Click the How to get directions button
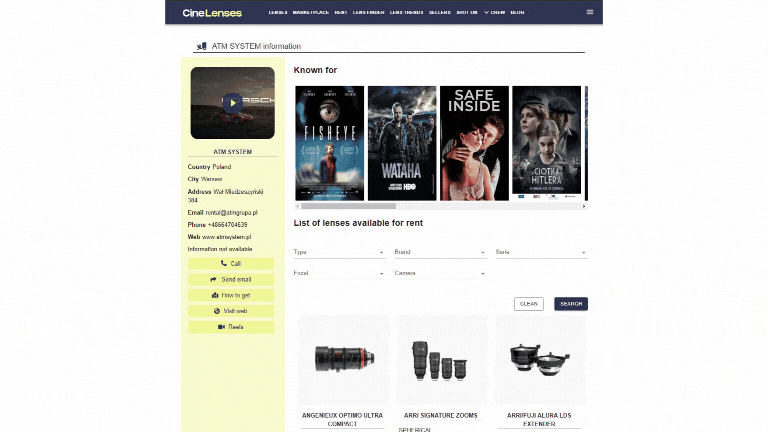Viewport: 768px width, 432px height. 230,295
